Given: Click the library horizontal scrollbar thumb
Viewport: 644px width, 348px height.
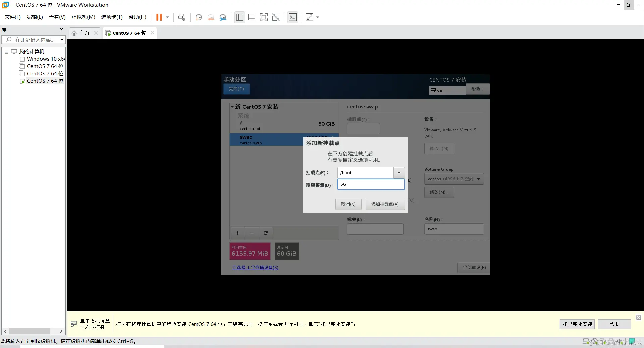Looking at the screenshot, I should [30, 331].
